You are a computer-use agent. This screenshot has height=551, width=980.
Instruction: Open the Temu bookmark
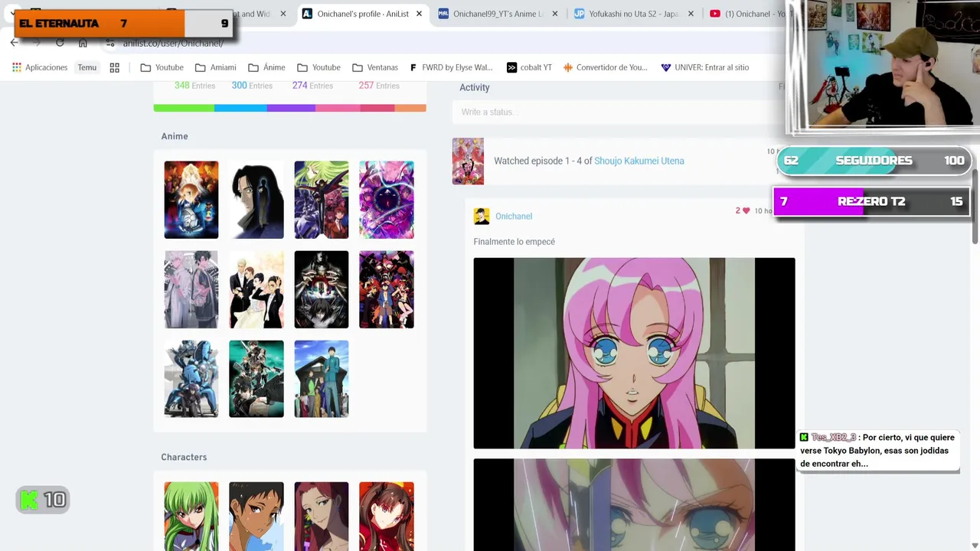[87, 67]
